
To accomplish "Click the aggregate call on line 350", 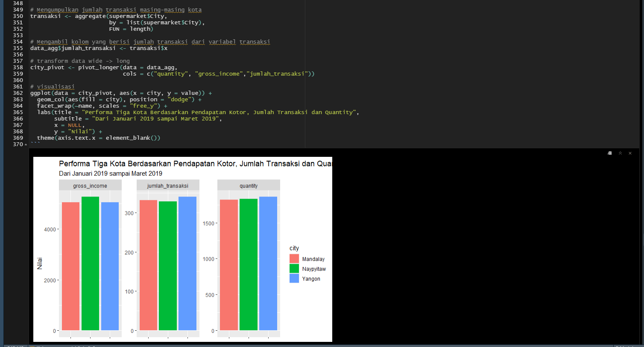I will (x=91, y=16).
